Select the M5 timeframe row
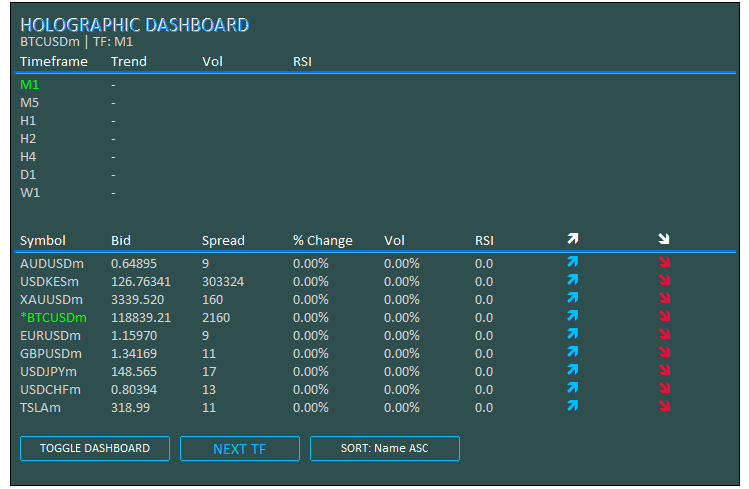Viewport: 749px width, 489px height. click(30, 103)
